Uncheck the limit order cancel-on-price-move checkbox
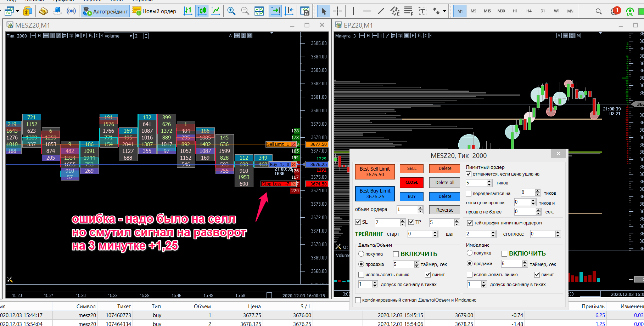Screen dimensions: 644x326 pyautogui.click(x=469, y=174)
